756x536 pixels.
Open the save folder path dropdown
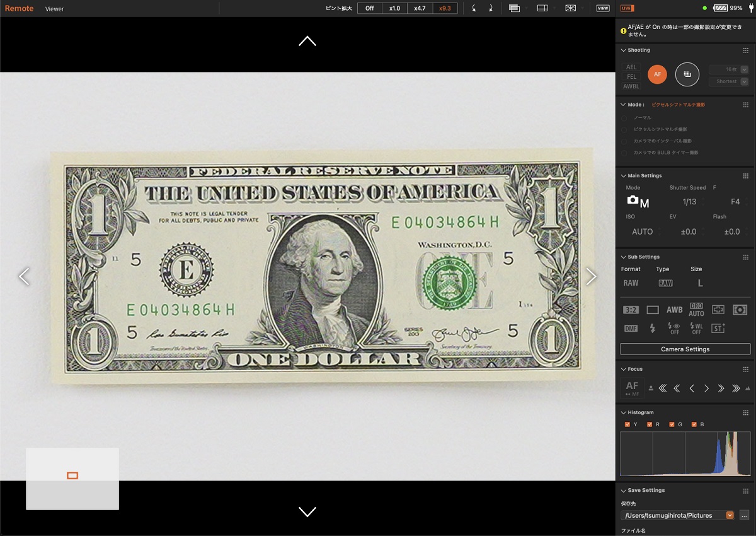(x=678, y=515)
